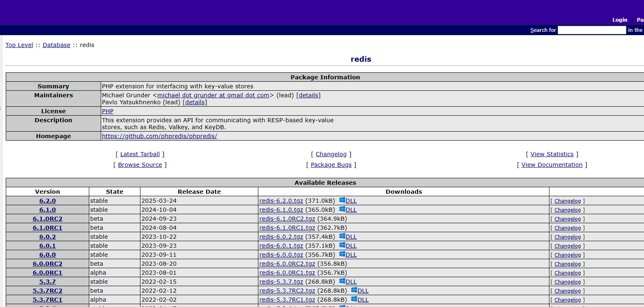Open Changelog for version 6.1.0RC2
The image size is (644, 307).
point(567,219)
